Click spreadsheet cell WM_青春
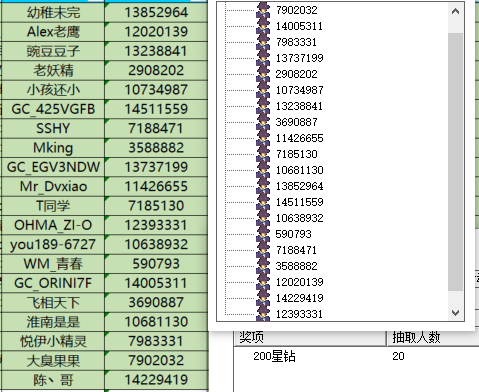The width and height of the screenshot is (479, 392). tap(53, 264)
